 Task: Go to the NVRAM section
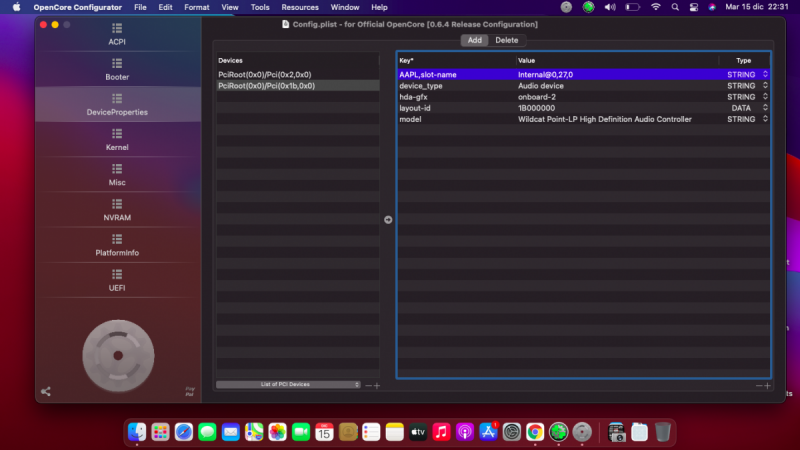pos(117,211)
